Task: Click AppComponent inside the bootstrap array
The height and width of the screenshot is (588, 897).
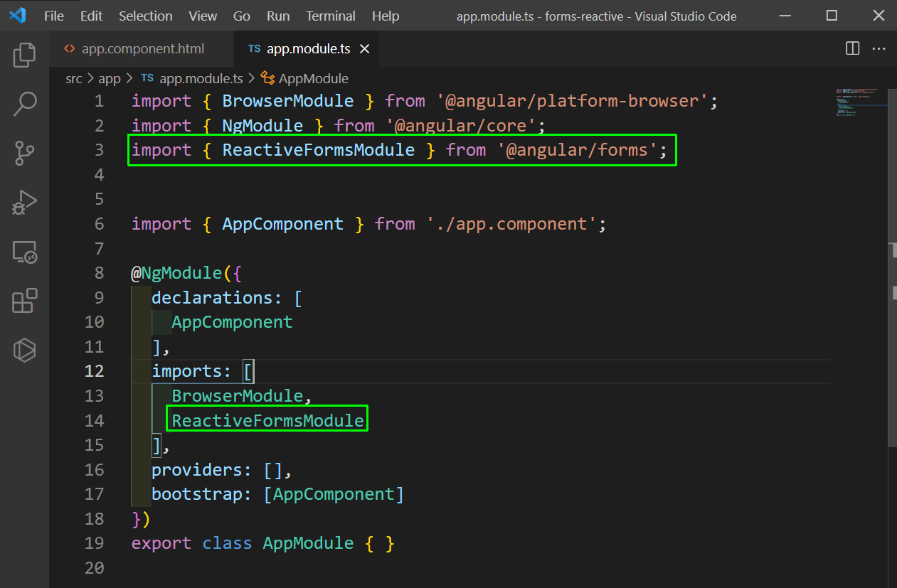Action: (334, 494)
